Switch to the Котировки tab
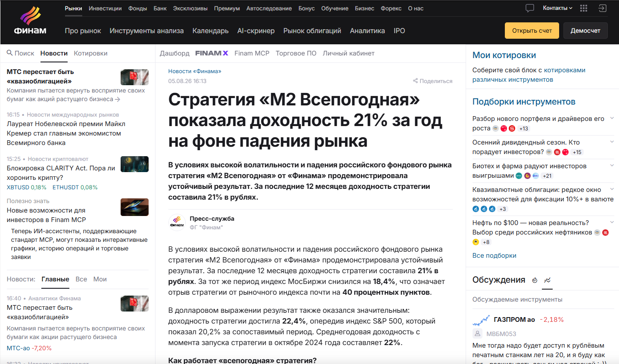This screenshot has height=364, width=619. click(90, 53)
